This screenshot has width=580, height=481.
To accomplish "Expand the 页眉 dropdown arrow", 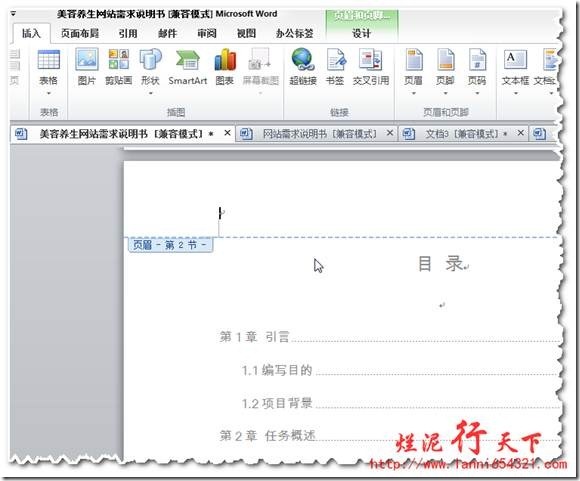I will (414, 93).
